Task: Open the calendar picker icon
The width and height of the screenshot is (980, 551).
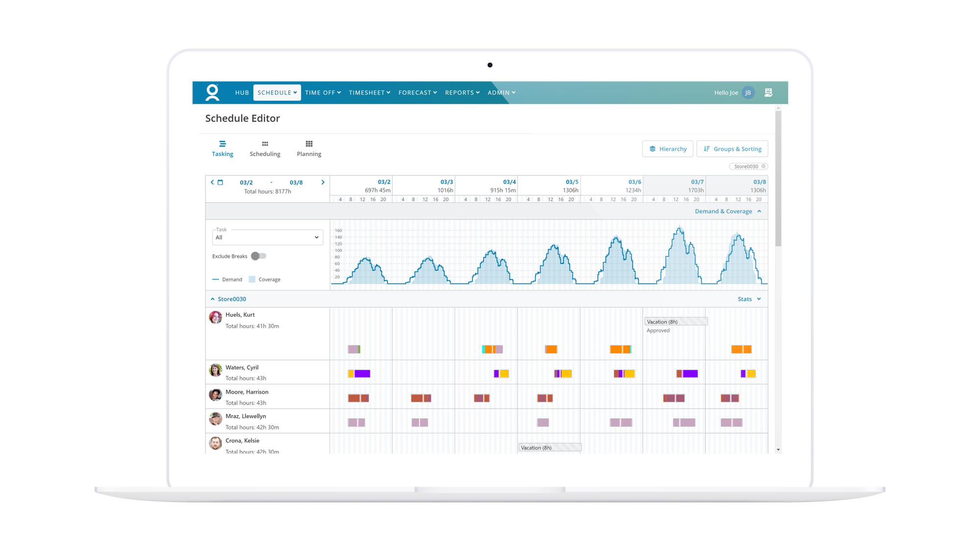Action: tap(220, 182)
